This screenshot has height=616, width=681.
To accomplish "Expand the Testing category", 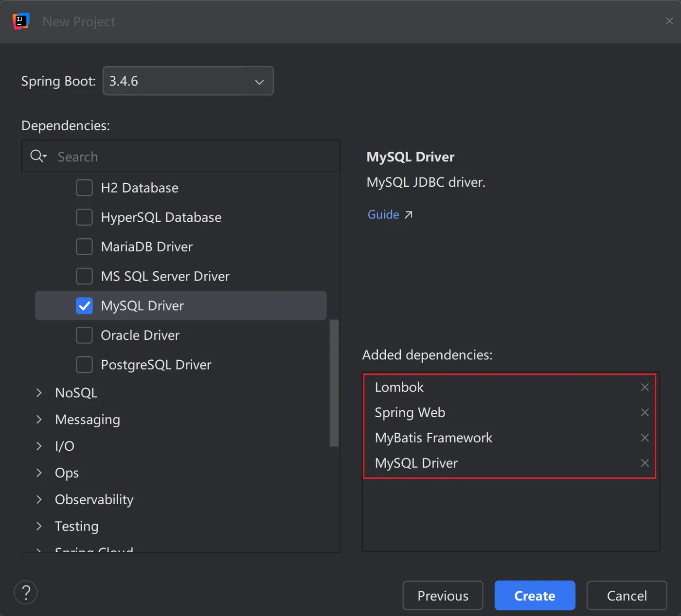I will [39, 526].
